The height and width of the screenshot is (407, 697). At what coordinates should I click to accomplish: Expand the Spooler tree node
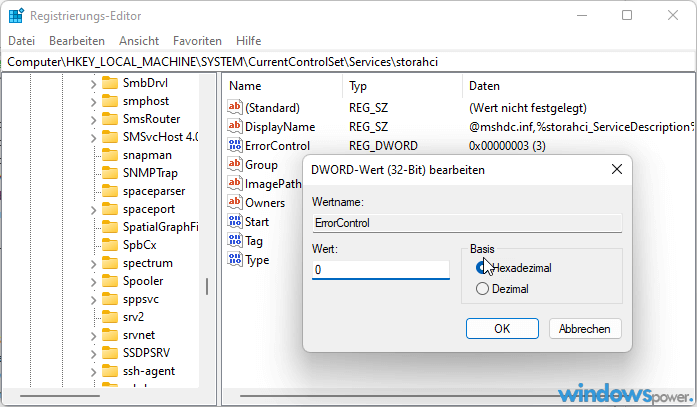(x=93, y=282)
